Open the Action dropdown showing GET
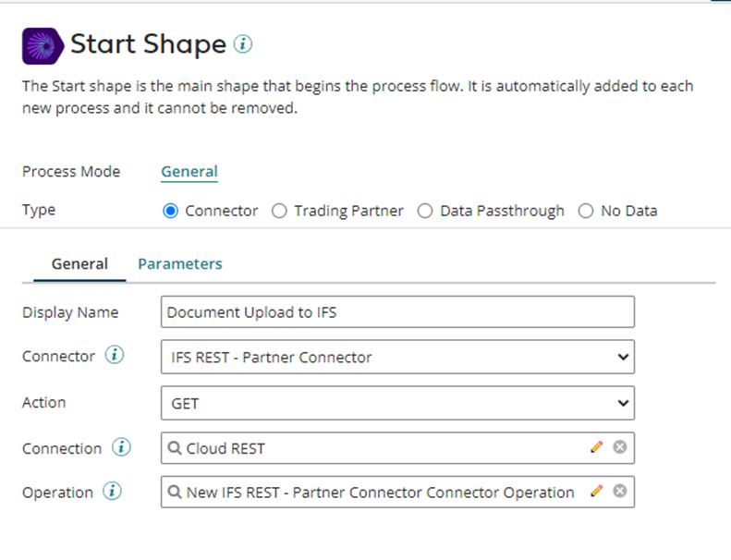Image resolution: width=731 pixels, height=560 pixels. (397, 403)
